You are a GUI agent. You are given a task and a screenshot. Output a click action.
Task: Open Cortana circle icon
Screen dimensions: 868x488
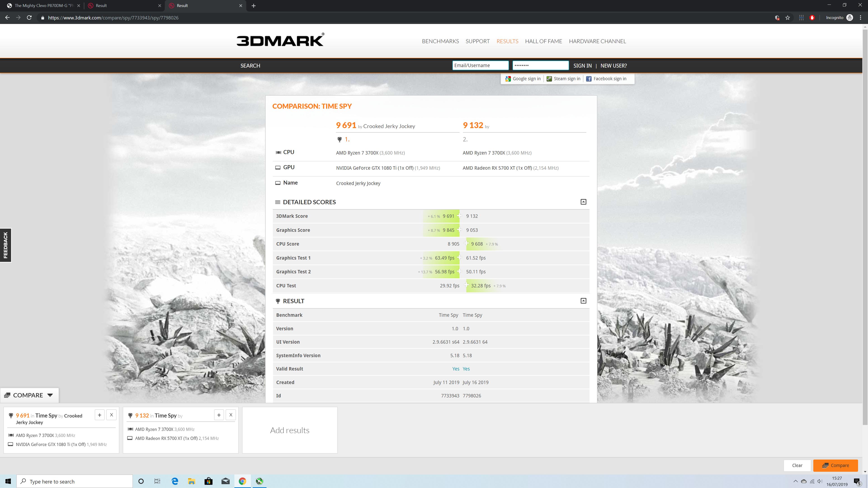tap(141, 481)
